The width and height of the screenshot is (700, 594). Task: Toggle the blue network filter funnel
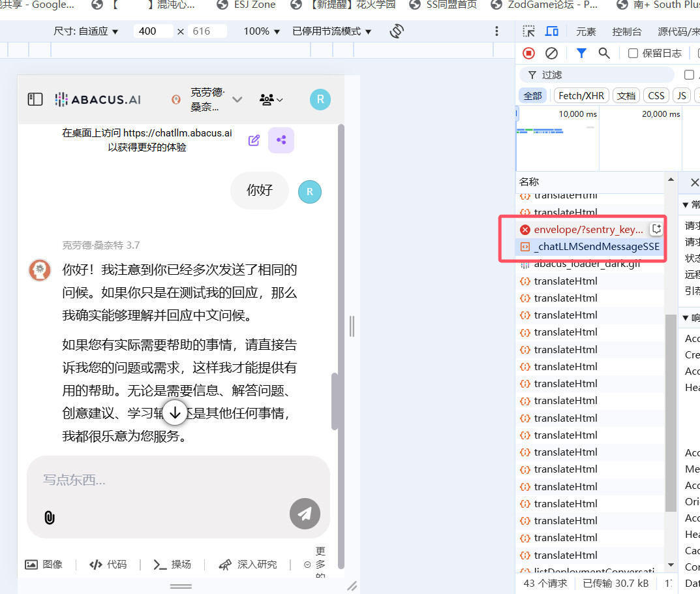tap(581, 54)
